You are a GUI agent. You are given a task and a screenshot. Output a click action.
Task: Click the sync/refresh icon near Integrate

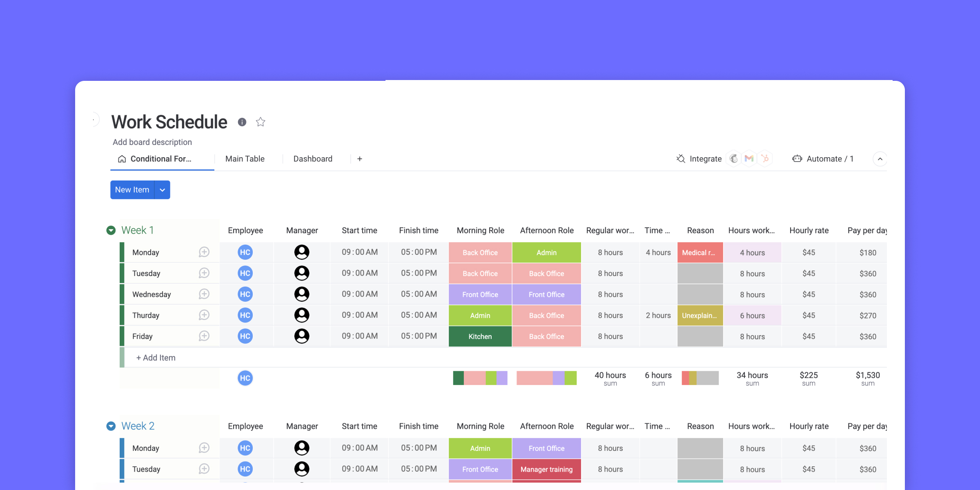(x=681, y=159)
